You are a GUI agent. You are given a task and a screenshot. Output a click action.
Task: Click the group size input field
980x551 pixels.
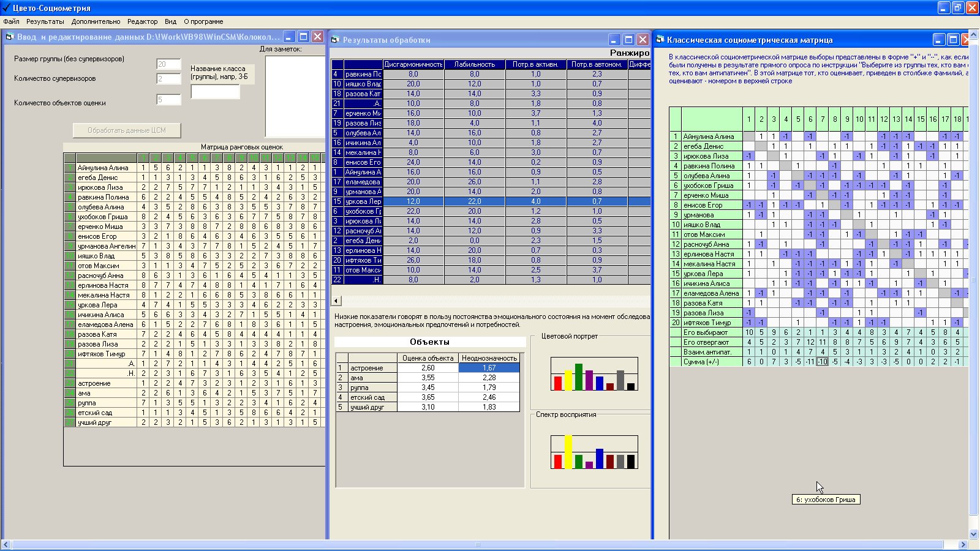point(168,64)
